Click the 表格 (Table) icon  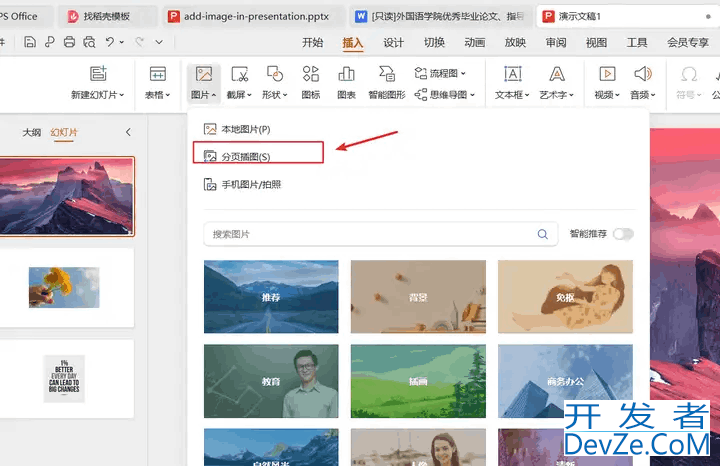[x=158, y=75]
